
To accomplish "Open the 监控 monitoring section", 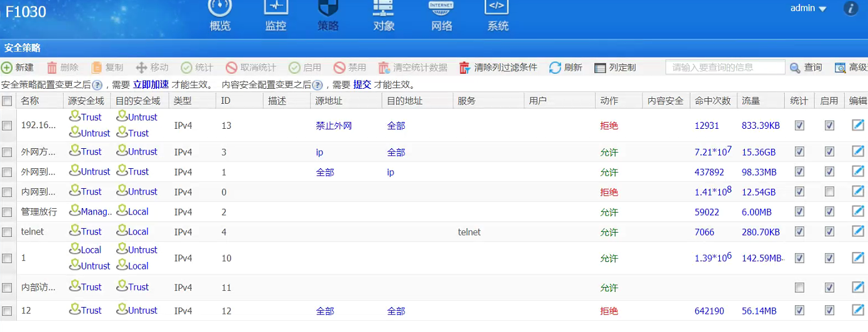I will coord(276,16).
